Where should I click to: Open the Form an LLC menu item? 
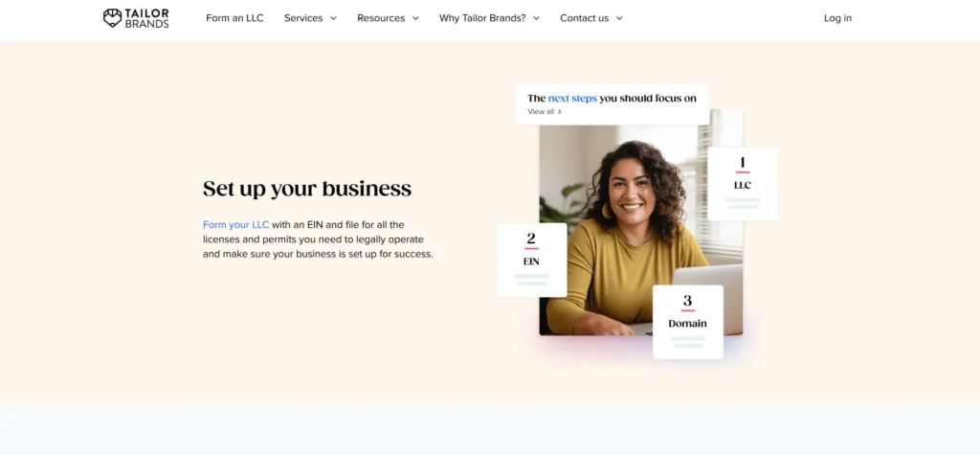234,18
